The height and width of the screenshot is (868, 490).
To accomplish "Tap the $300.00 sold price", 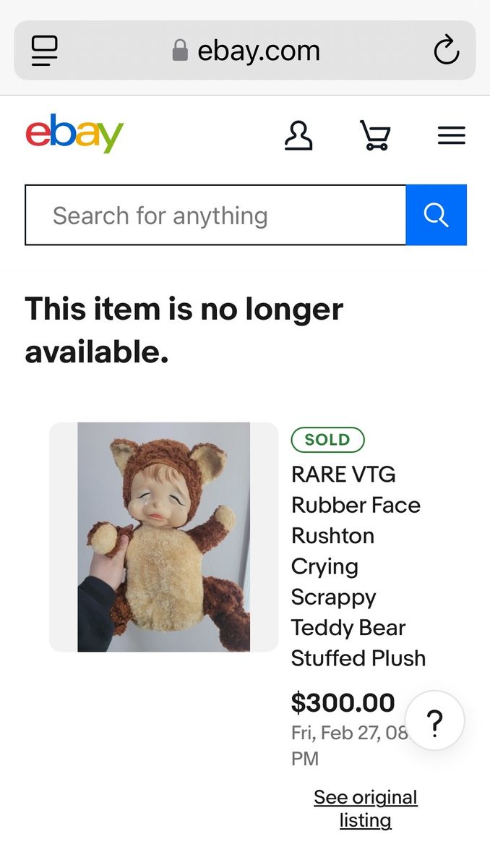I will click(343, 702).
